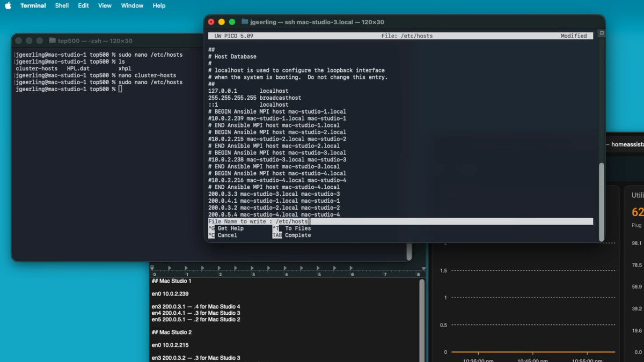
Task: Click the split pane icon in the ssh terminal
Action: (x=601, y=33)
